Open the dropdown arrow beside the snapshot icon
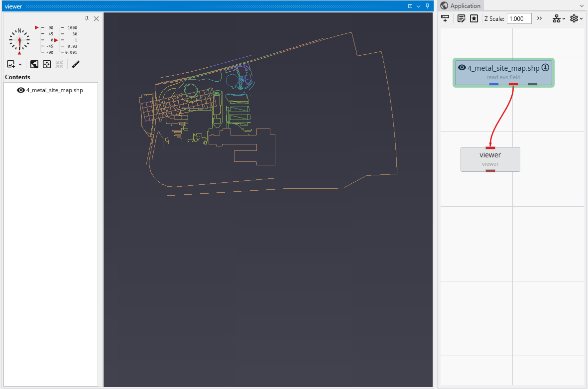This screenshot has width=588, height=389. [x=20, y=65]
